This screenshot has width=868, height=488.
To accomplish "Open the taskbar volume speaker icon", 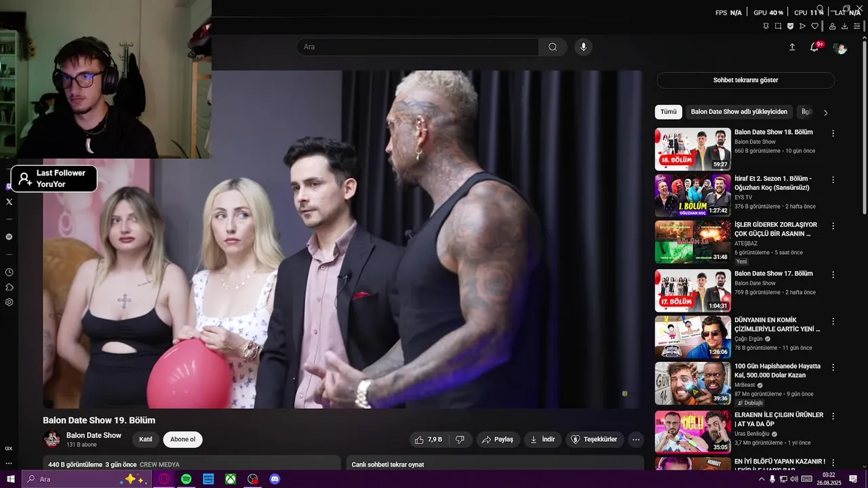I will [x=794, y=479].
